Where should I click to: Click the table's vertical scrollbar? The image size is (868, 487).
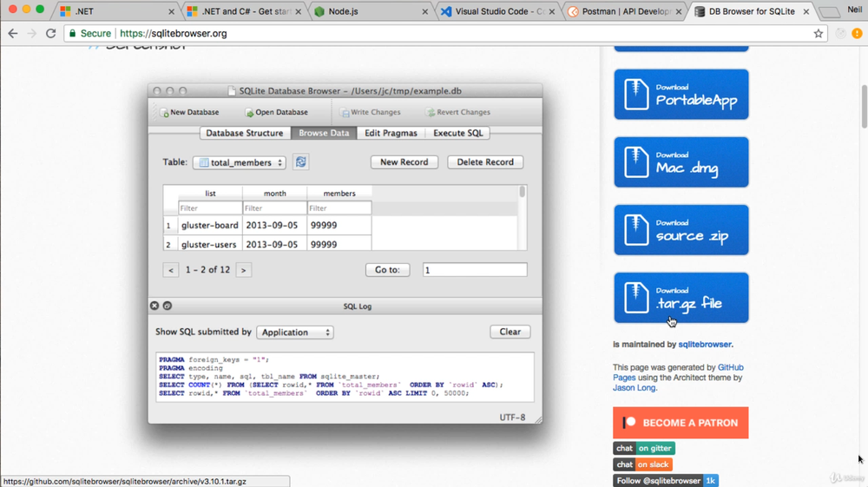click(522, 218)
